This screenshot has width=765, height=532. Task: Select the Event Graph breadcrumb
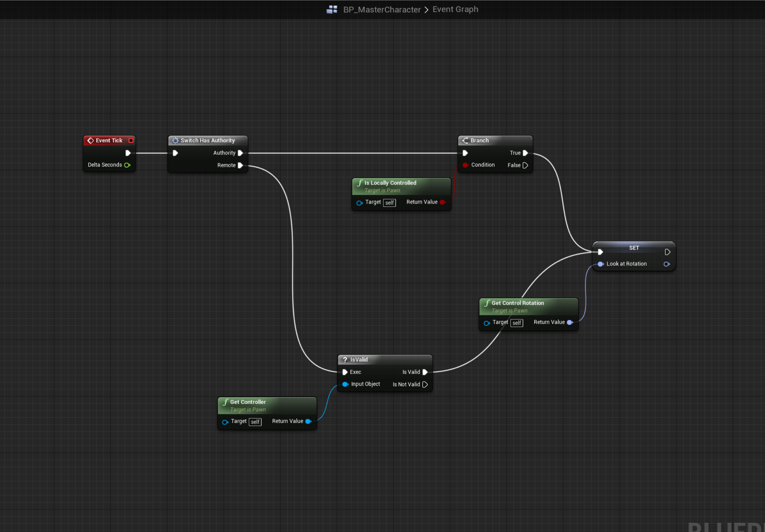coord(455,10)
